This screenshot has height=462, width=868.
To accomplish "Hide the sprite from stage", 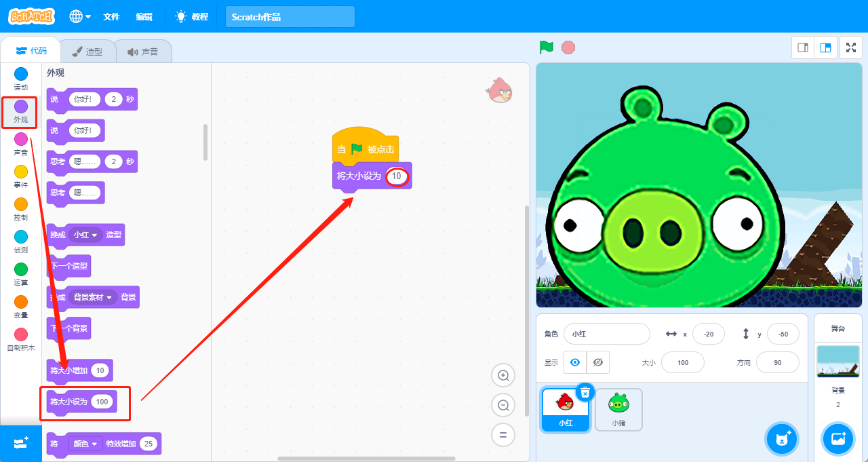I will click(597, 362).
